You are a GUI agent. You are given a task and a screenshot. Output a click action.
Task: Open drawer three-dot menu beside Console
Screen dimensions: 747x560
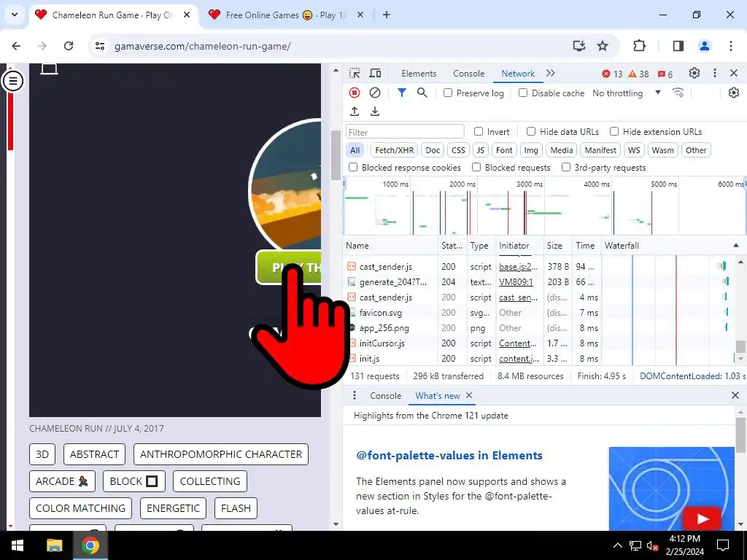(355, 396)
